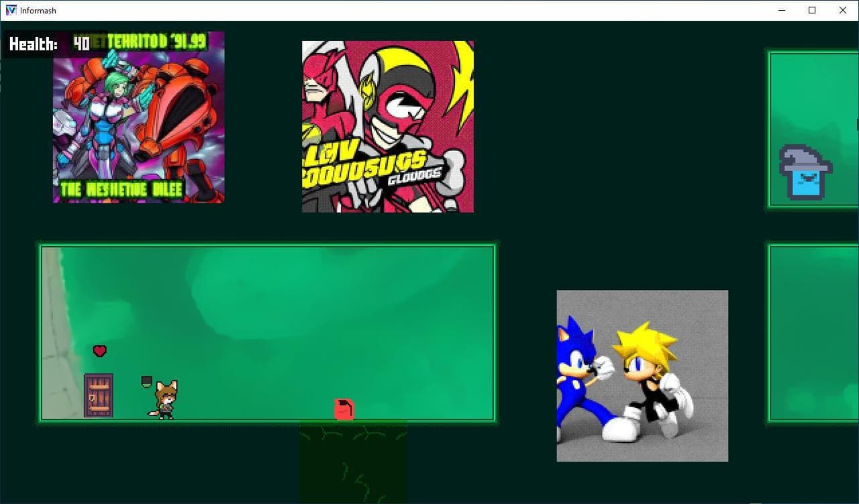
Task: Click the Informash app icon in title bar
Action: [11, 10]
